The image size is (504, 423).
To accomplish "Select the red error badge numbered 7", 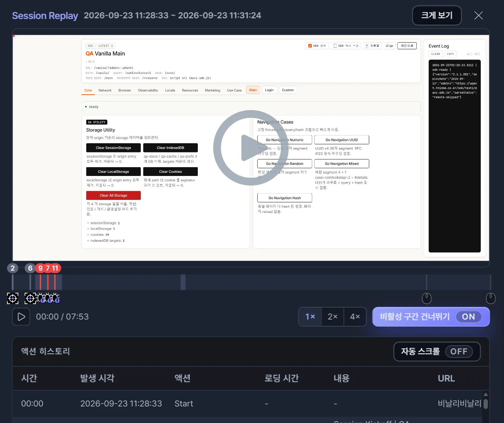I will click(48, 268).
